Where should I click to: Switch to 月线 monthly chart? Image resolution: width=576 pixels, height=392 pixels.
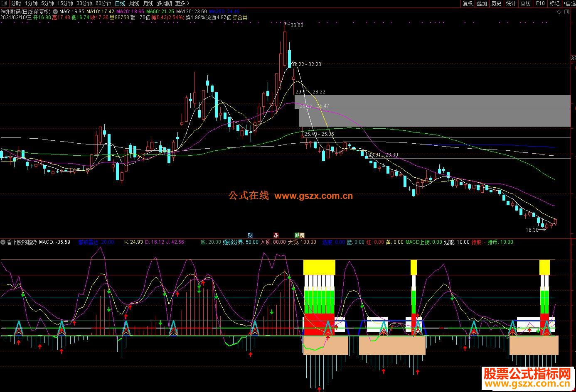pos(148,3)
